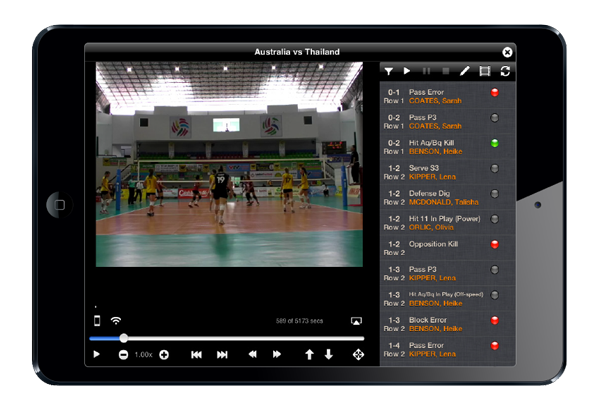Viewport: 600px width, 409px height.
Task: Toggle gray indicator on 1-3 Pass P3
Action: tap(495, 269)
